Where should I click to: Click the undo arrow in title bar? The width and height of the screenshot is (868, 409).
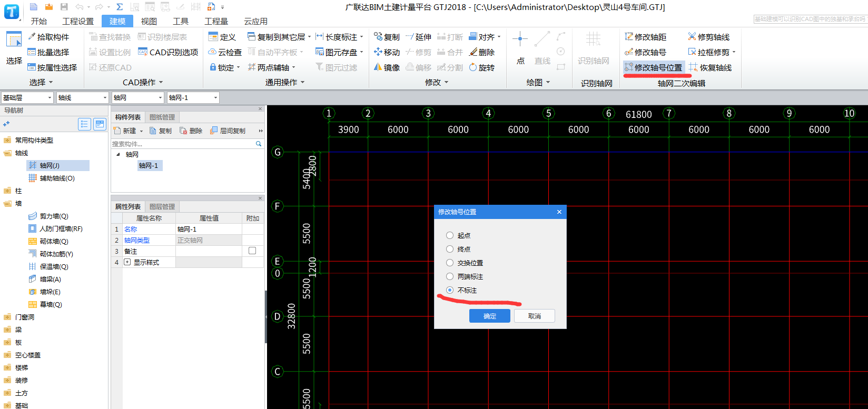pos(79,7)
